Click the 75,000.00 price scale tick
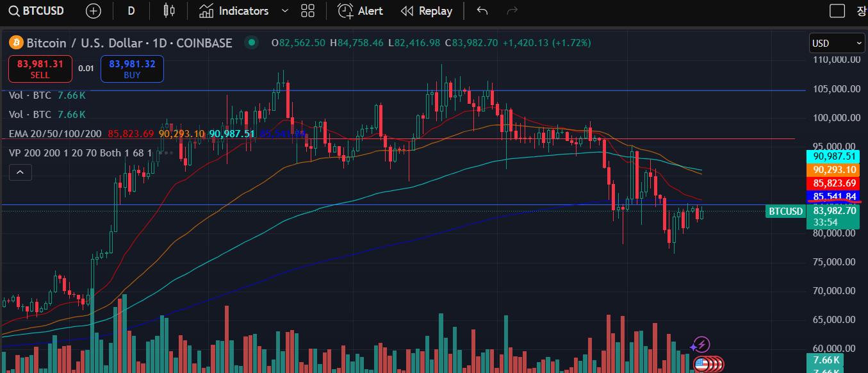 [x=834, y=262]
